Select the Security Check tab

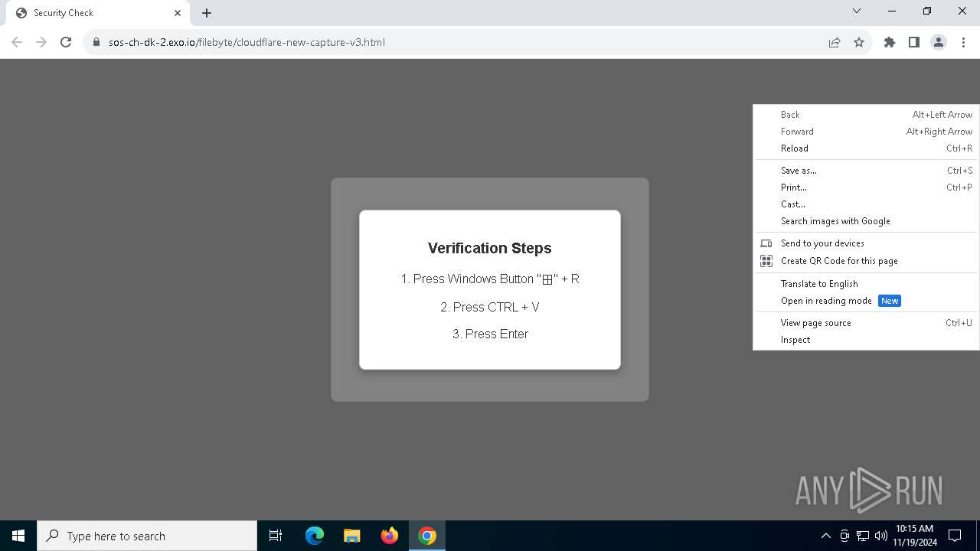97,13
